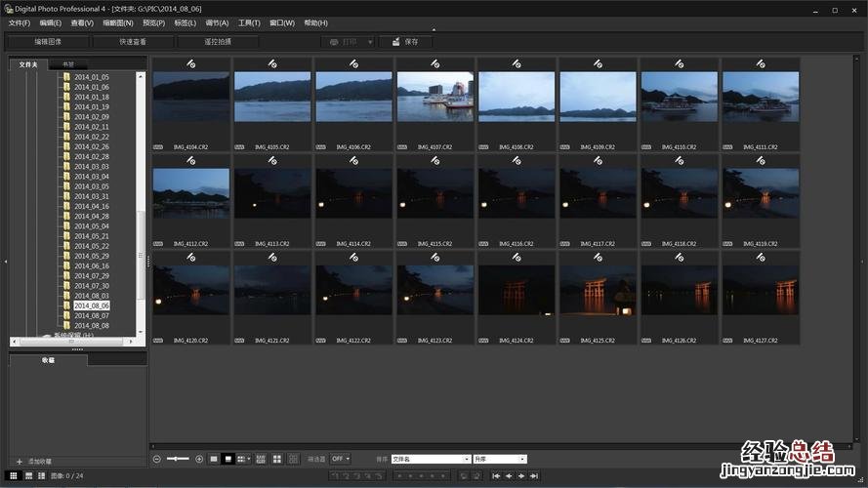
Task: Toggle the filter OFF switch
Action: [x=340, y=459]
